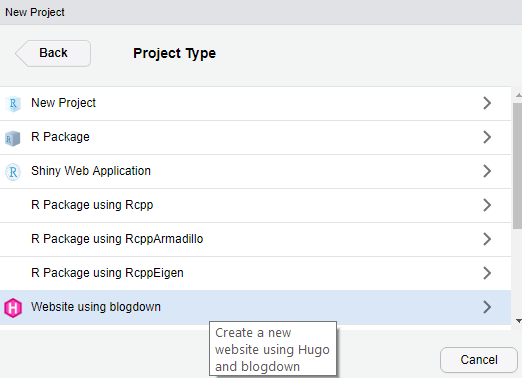Screen dimensions: 522x378
Task: Select the 'R Package' text entry
Action: tap(60, 137)
